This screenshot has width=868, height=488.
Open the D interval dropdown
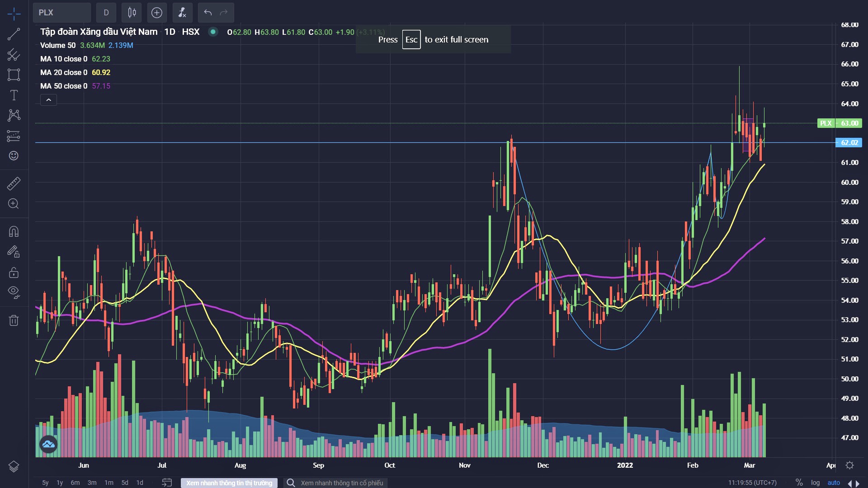[x=106, y=13]
